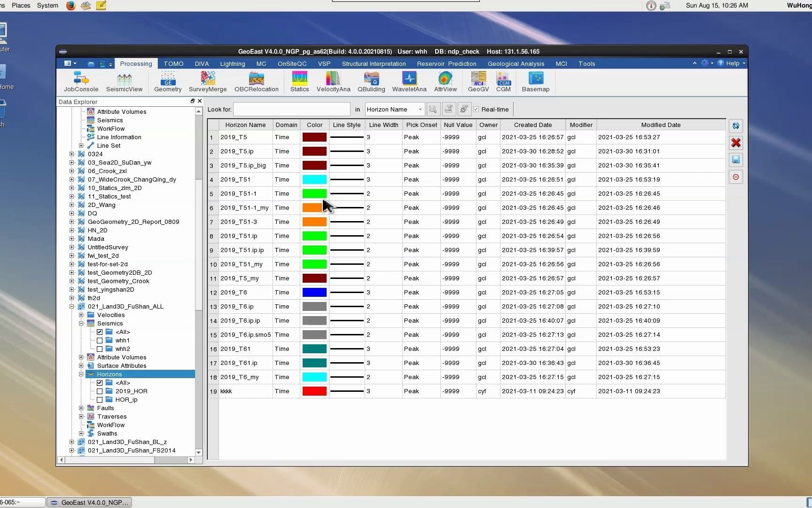Open the JobConsole tool
Image resolution: width=812 pixels, height=508 pixels.
81,82
